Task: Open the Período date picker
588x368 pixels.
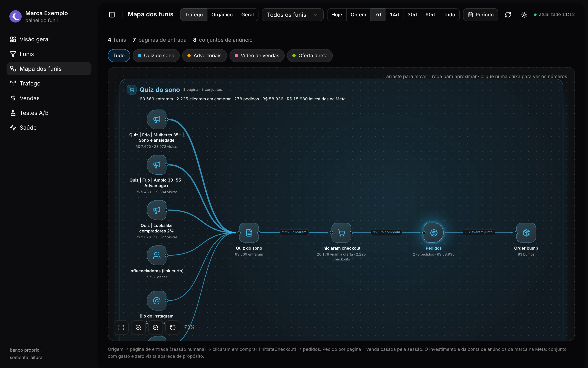Action: coord(480,15)
